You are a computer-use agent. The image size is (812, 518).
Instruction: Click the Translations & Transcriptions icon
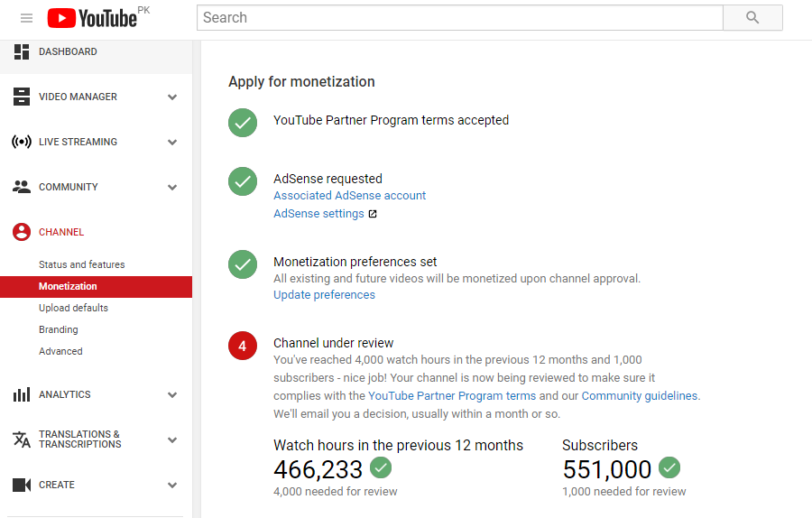(22, 439)
